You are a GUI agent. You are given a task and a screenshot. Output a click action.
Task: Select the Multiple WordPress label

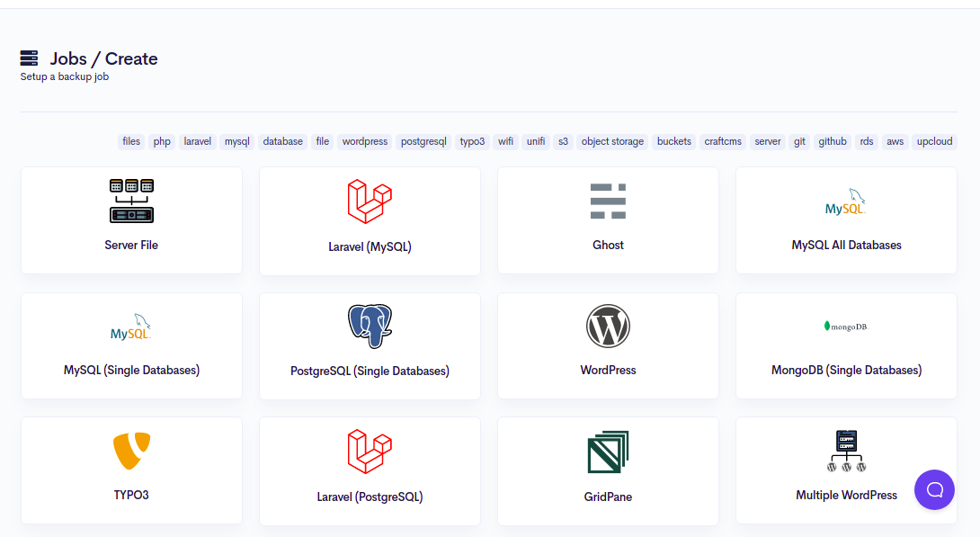click(x=846, y=495)
